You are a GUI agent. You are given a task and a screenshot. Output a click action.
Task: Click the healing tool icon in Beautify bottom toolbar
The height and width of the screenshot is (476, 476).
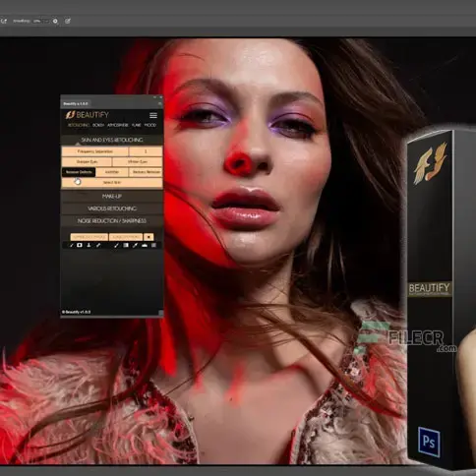[x=98, y=245]
